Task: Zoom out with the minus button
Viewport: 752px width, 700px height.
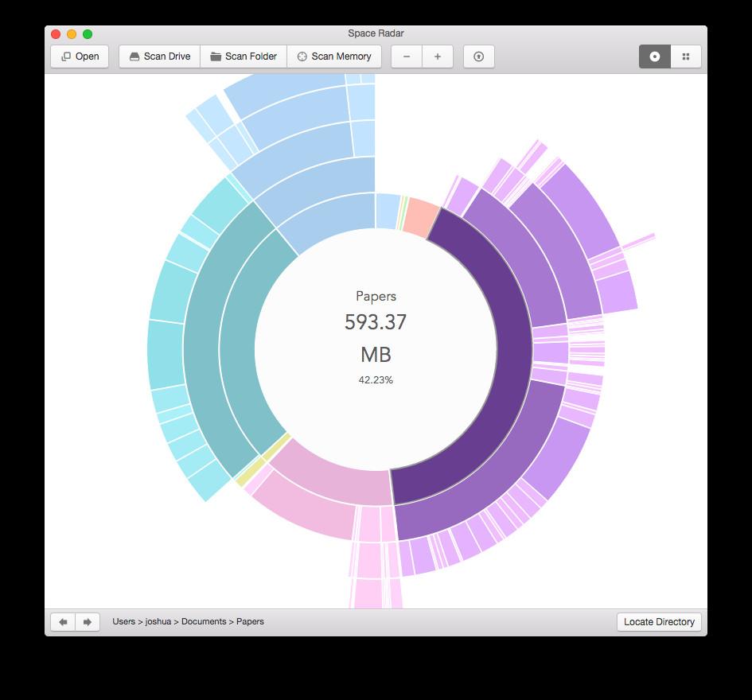Action: 407,56
